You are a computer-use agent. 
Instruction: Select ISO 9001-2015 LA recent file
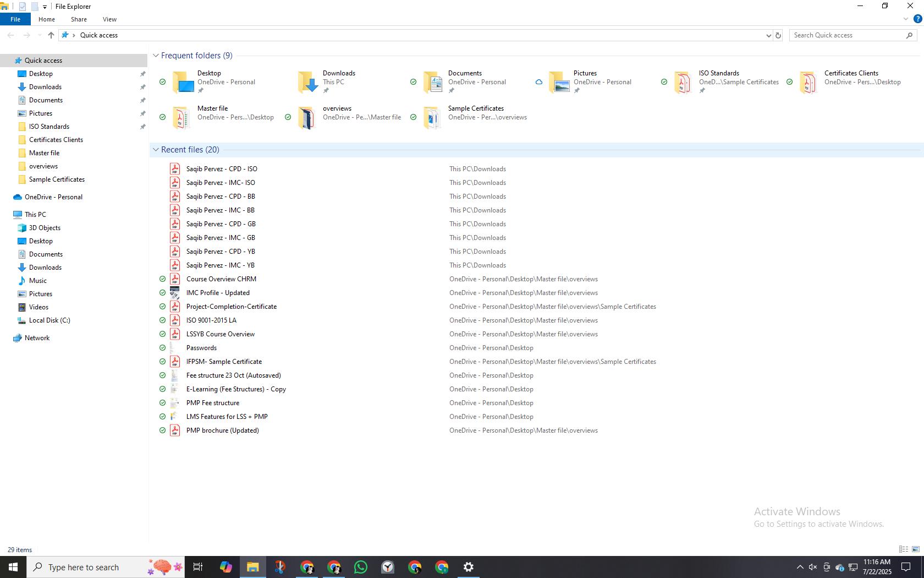[x=211, y=320]
